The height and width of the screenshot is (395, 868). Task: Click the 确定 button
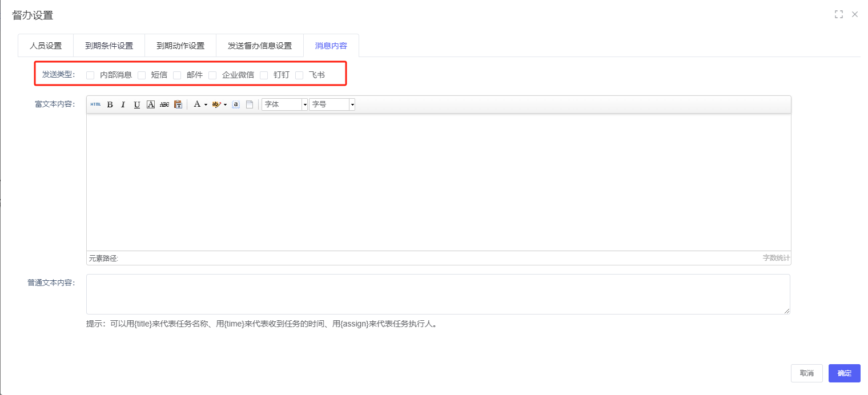click(844, 373)
